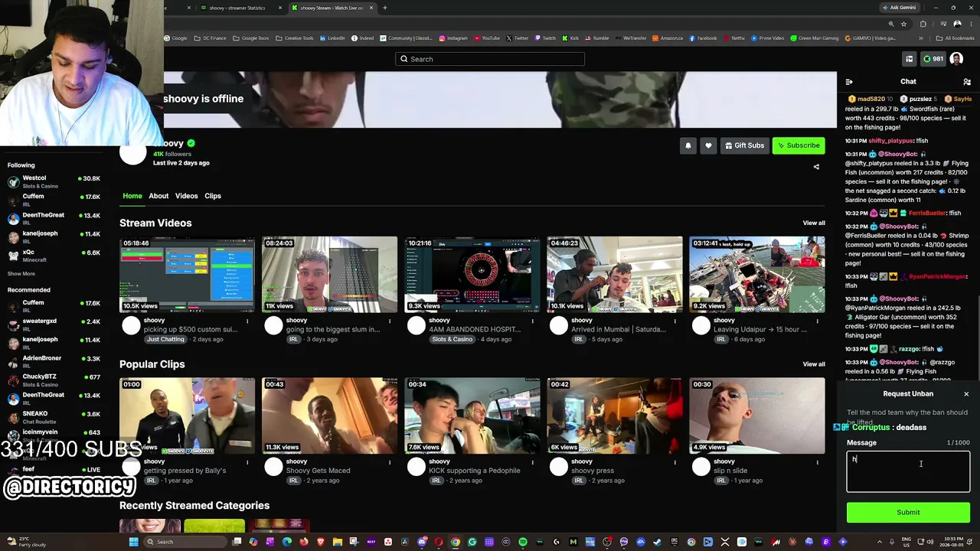Open the $500 custom suit stream thumbnail

(x=187, y=275)
